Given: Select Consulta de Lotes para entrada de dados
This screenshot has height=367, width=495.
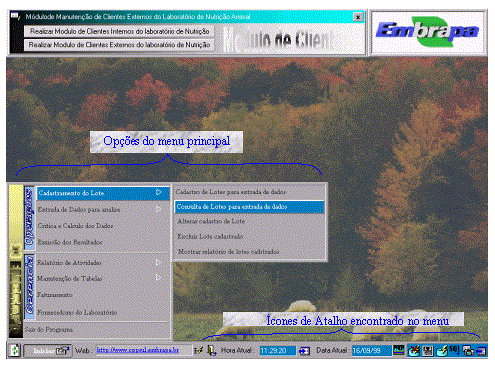Looking at the screenshot, I should point(249,207).
